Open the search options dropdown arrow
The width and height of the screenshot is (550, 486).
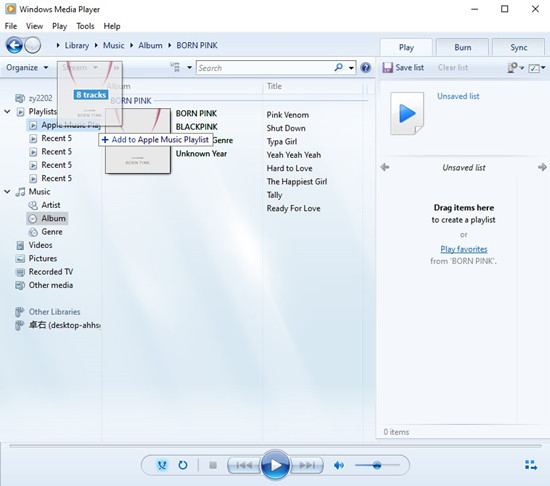point(351,68)
